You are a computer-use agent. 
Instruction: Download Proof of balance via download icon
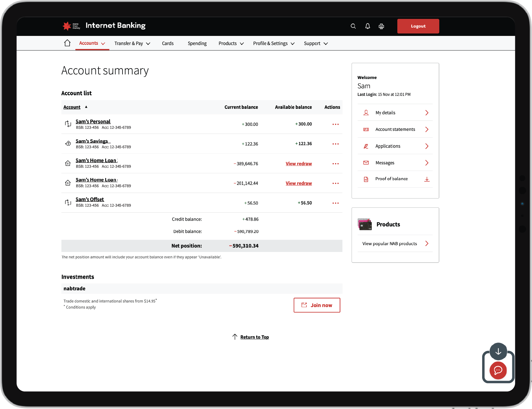[x=427, y=179]
